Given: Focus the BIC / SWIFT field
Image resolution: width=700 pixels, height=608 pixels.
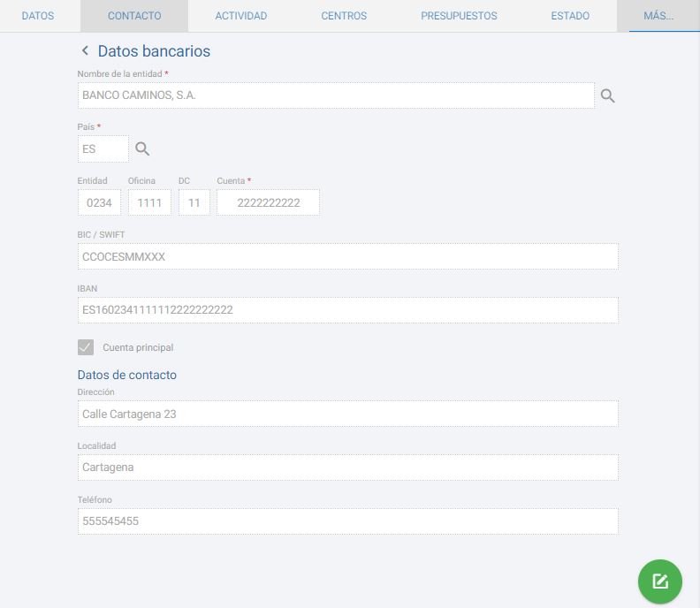Looking at the screenshot, I should pos(347,256).
